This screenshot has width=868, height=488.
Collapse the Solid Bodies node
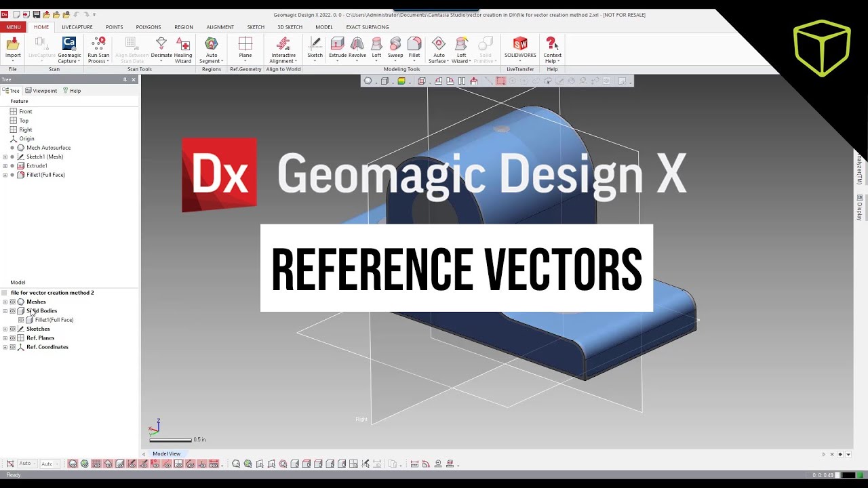[5, 311]
